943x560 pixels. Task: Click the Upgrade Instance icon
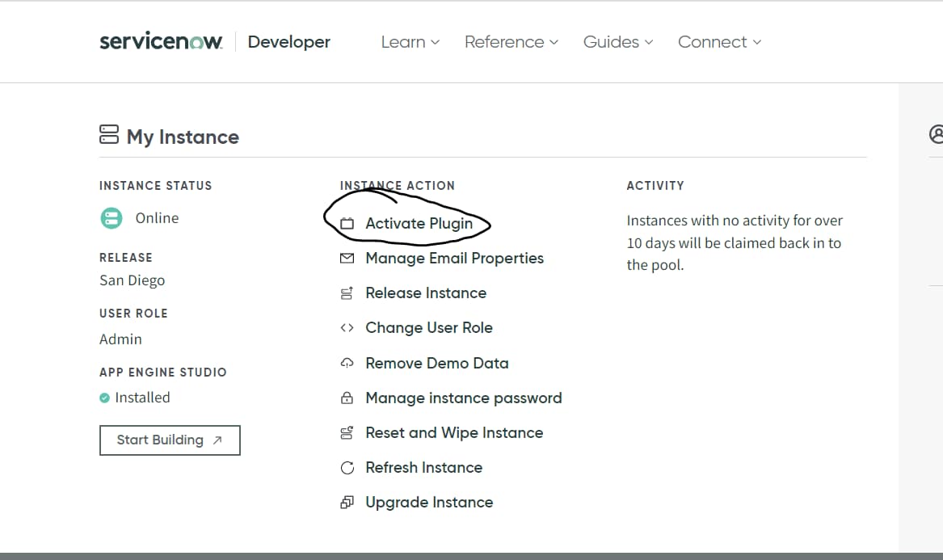[347, 503]
